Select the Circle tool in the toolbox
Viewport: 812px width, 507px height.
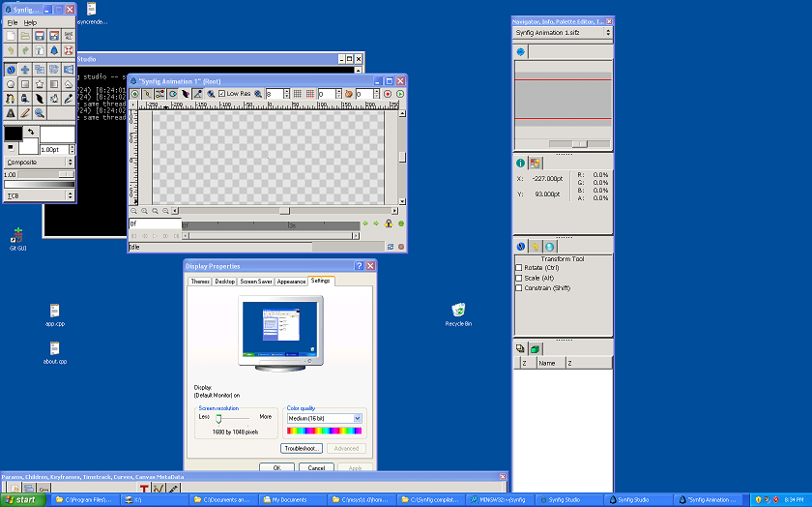(11, 84)
